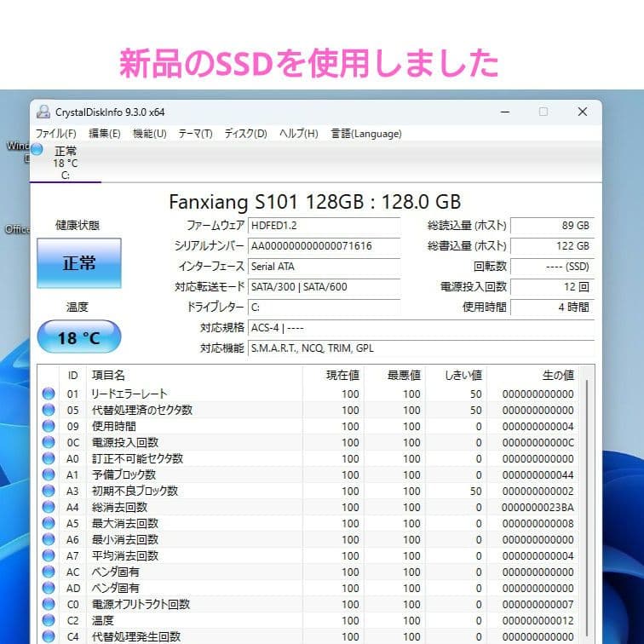This screenshot has width=644, height=644.
Task: Click status orb for A5 最大消去回数 row
Action: 49,523
